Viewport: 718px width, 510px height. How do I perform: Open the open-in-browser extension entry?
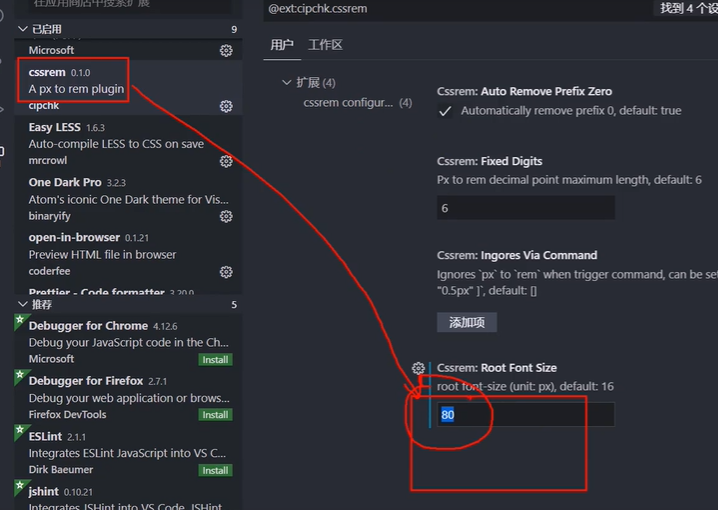pos(129,254)
